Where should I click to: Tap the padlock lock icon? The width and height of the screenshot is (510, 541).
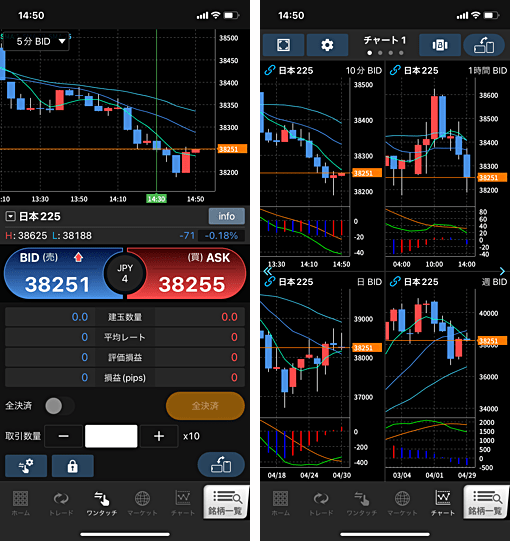pyautogui.click(x=72, y=466)
